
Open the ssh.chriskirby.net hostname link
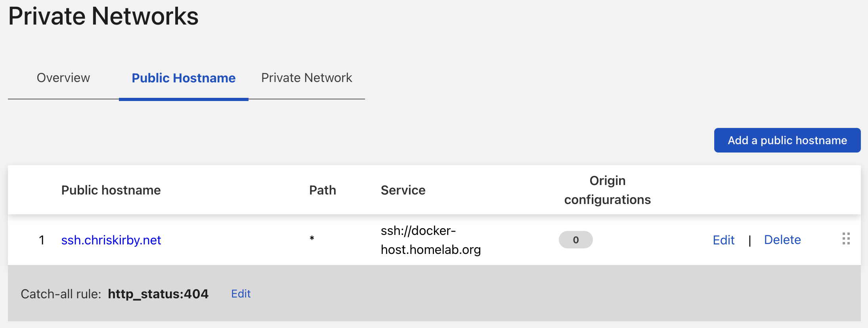pyautogui.click(x=111, y=240)
